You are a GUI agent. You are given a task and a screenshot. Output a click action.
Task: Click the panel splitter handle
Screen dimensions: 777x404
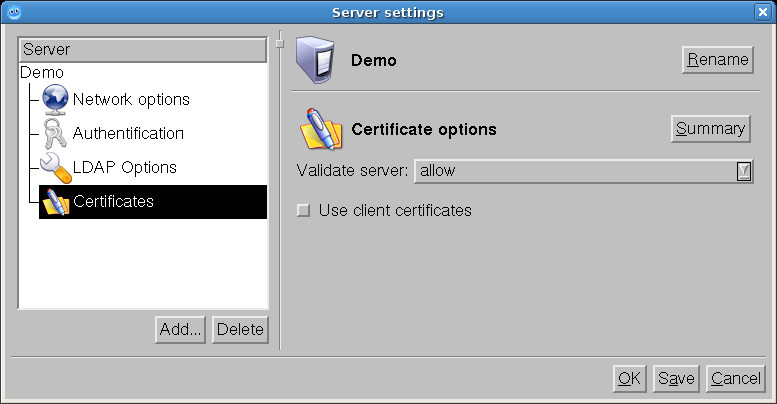(281, 40)
